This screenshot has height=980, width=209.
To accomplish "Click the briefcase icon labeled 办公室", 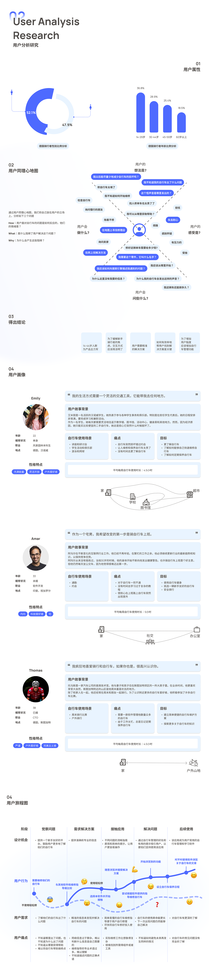I will (x=197, y=630).
